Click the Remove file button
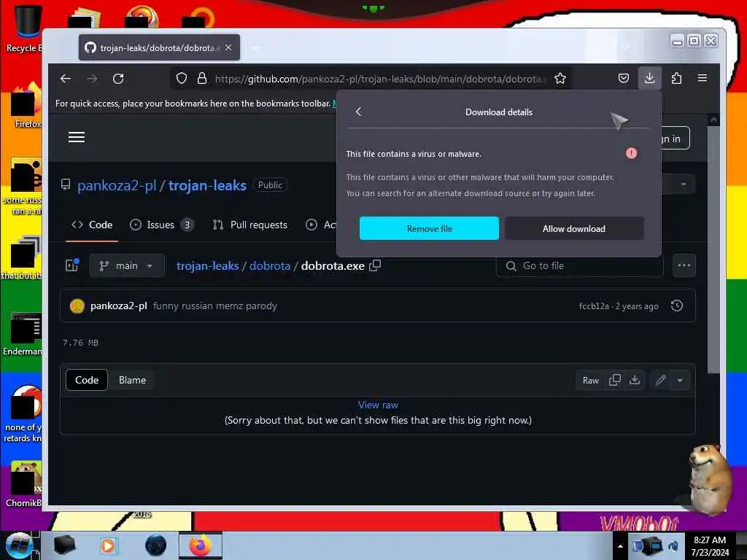Image resolution: width=747 pixels, height=560 pixels. point(429,228)
